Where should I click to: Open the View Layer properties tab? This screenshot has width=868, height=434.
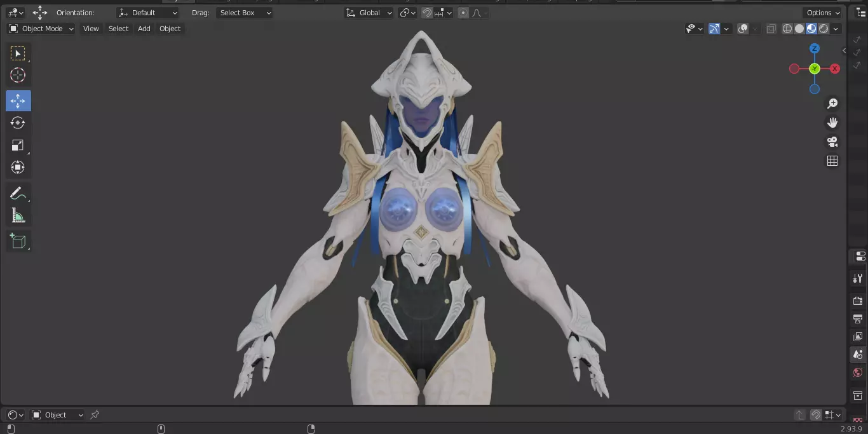(858, 336)
